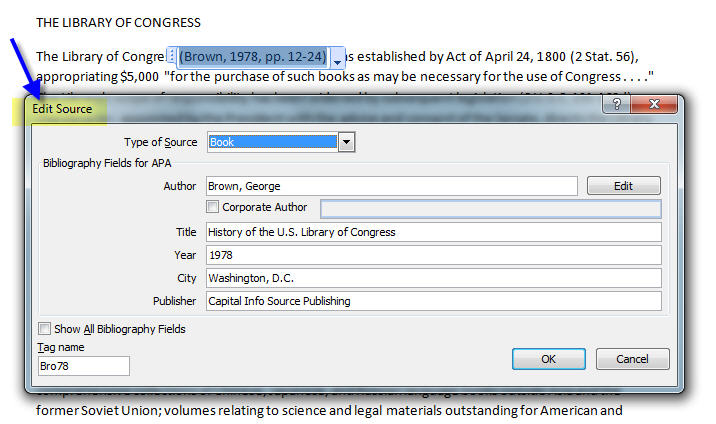Click the Type of Source label
The width and height of the screenshot is (716, 424).
tap(160, 142)
